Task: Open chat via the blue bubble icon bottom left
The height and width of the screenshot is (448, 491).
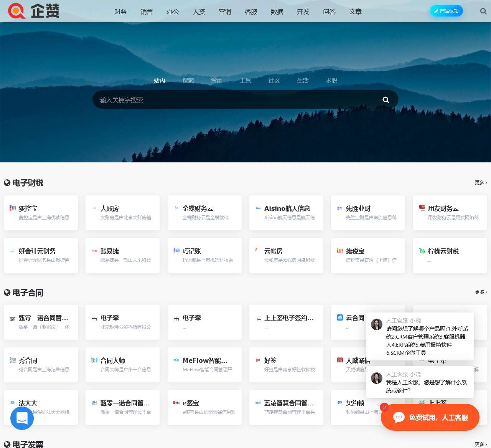Action: [x=21, y=418]
